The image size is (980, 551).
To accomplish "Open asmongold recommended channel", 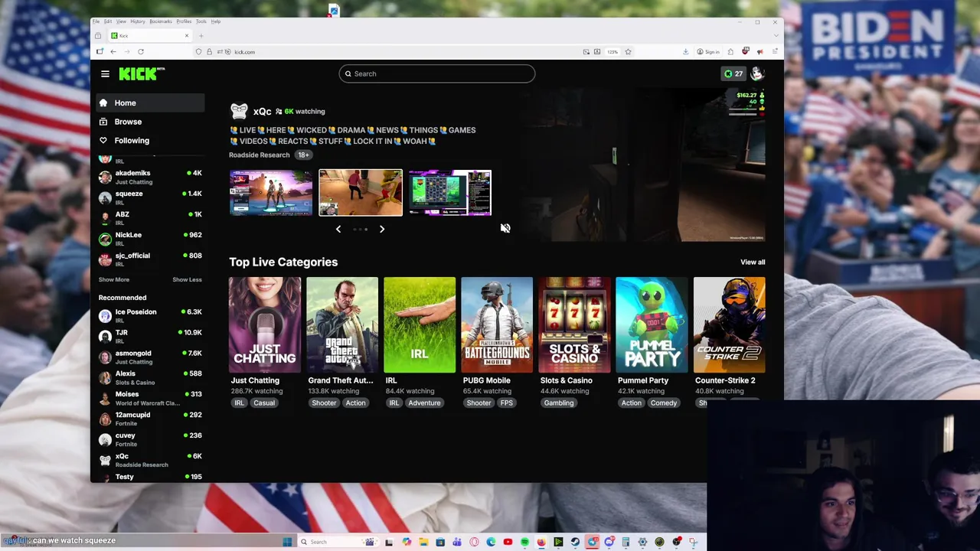I will pos(150,357).
